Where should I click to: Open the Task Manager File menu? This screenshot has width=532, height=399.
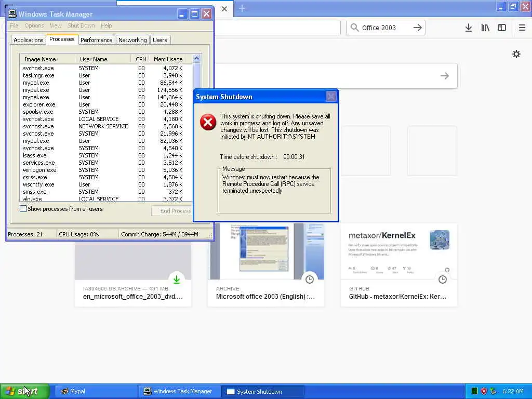point(14,25)
